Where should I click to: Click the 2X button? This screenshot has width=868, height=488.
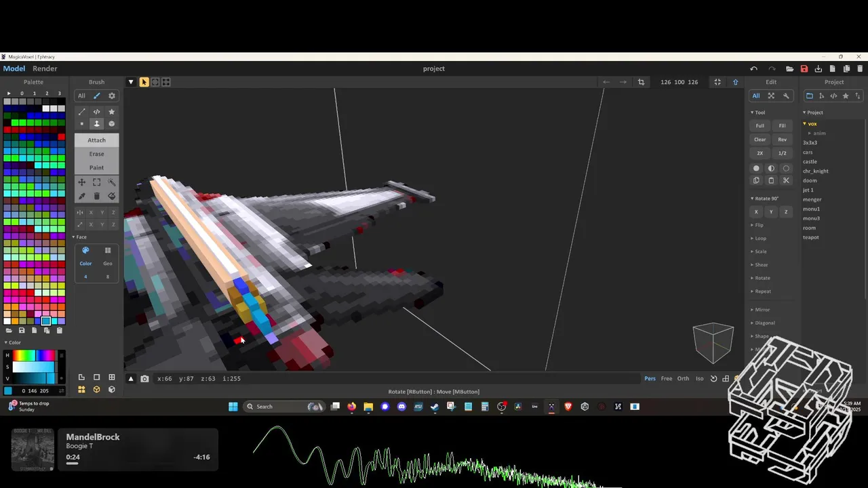(759, 153)
